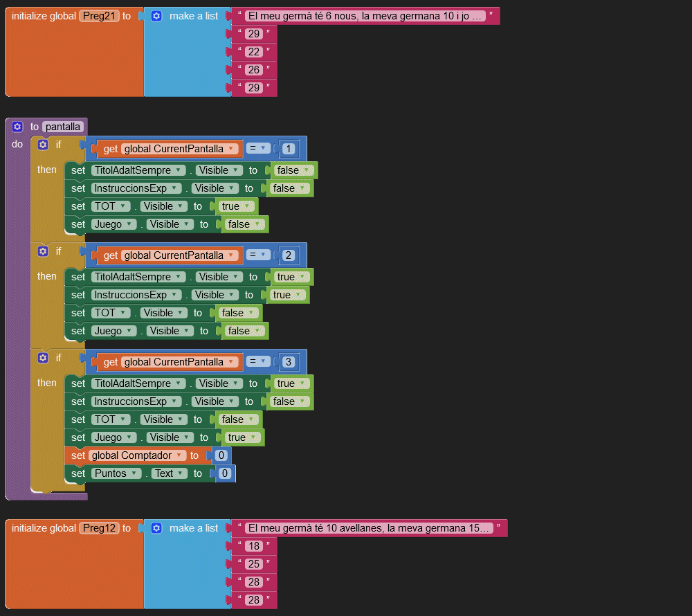This screenshot has width=692, height=616.
Task: Edit the Preg21 variable name field
Action: 99,16
